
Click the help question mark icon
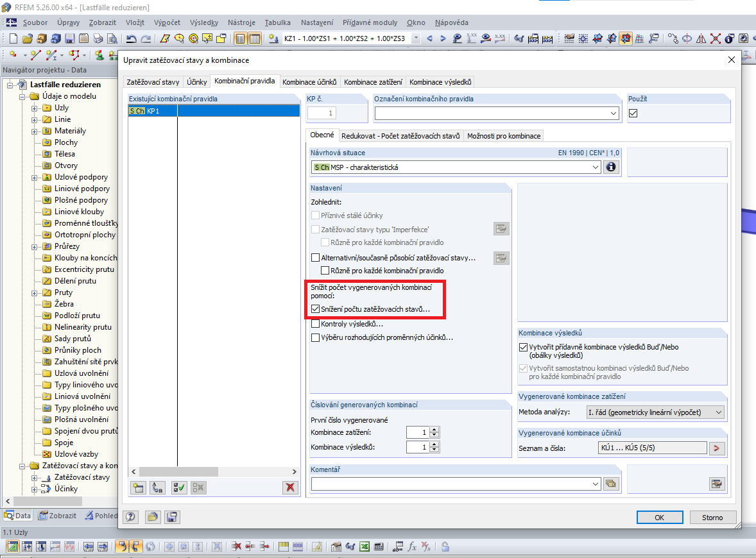(131, 517)
